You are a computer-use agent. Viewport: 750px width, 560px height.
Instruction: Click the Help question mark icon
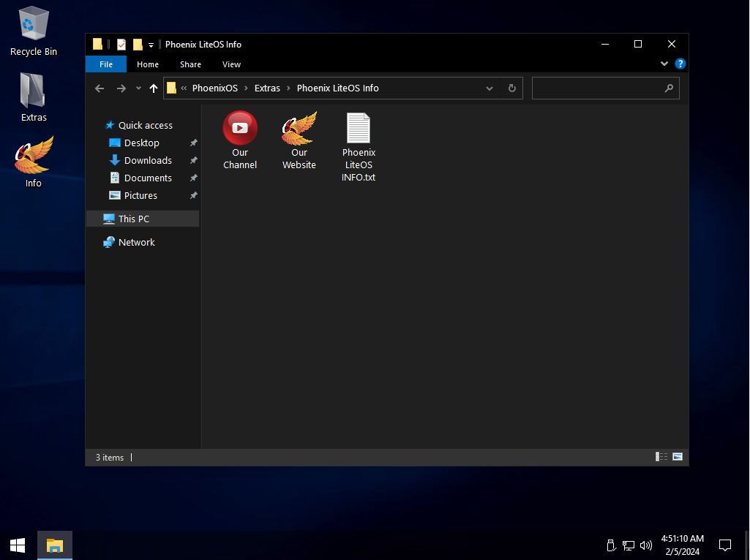pyautogui.click(x=680, y=64)
